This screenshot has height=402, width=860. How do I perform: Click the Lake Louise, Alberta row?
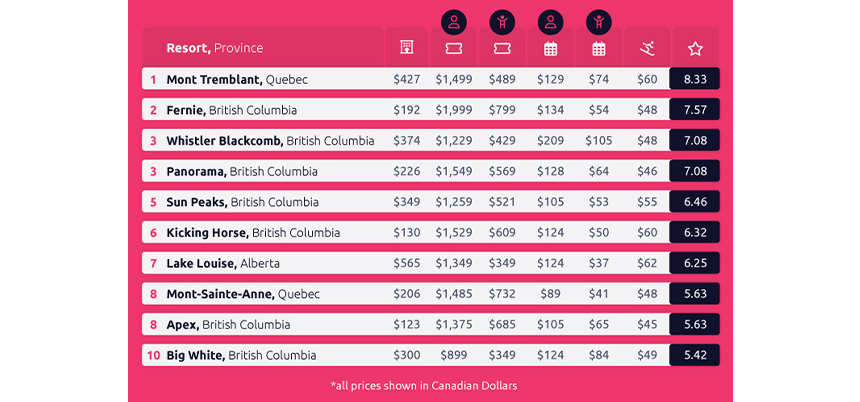point(431,263)
